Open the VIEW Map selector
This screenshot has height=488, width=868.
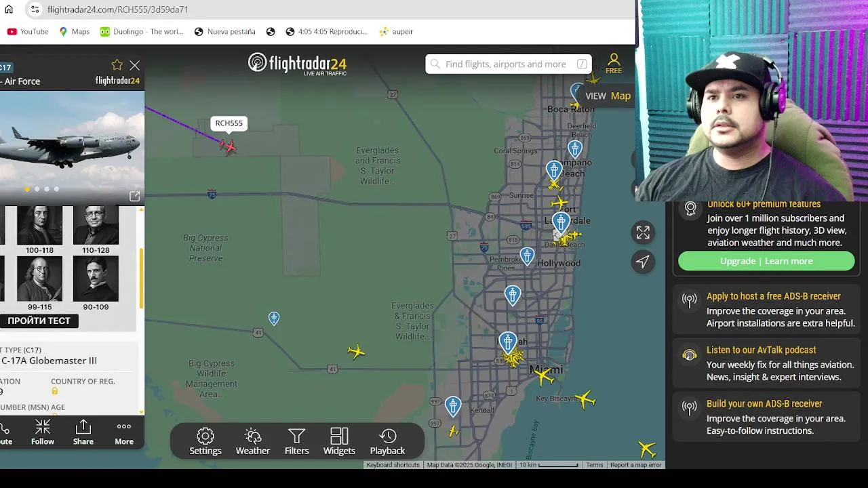(608, 96)
